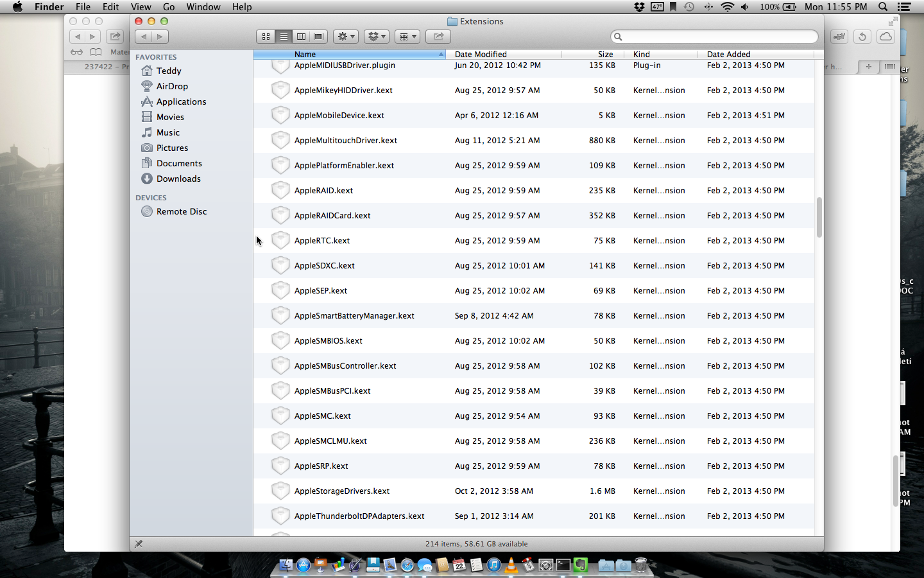924x578 pixels.
Task: Open Evernote from the Dock
Action: [581, 565]
